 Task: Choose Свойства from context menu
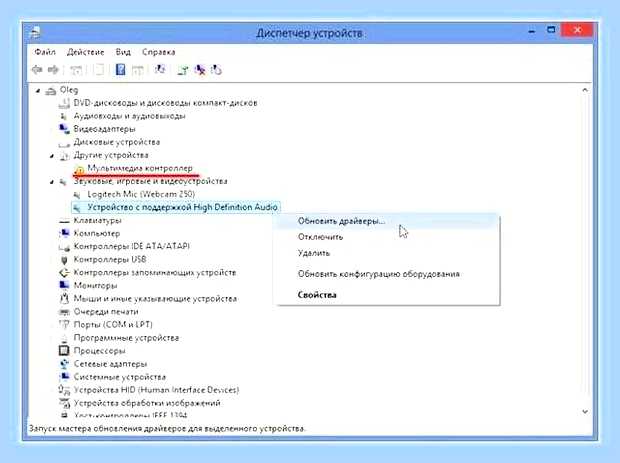(387, 295)
